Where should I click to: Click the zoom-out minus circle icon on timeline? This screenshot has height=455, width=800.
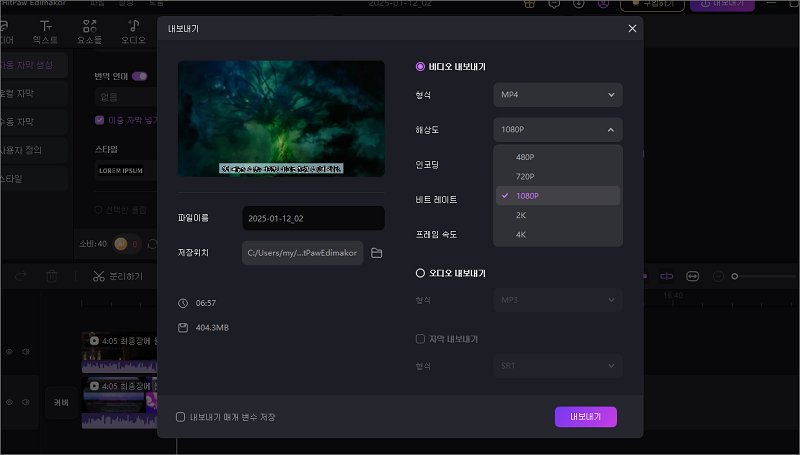tap(718, 276)
